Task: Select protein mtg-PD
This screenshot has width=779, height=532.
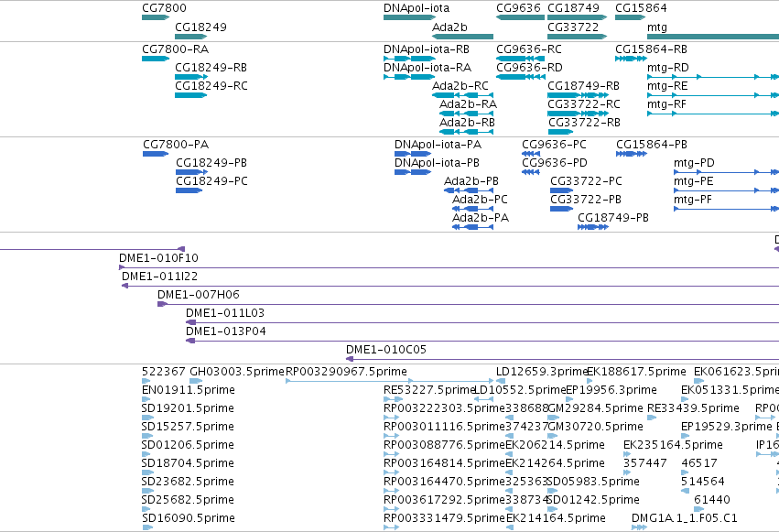Action: 694,163
